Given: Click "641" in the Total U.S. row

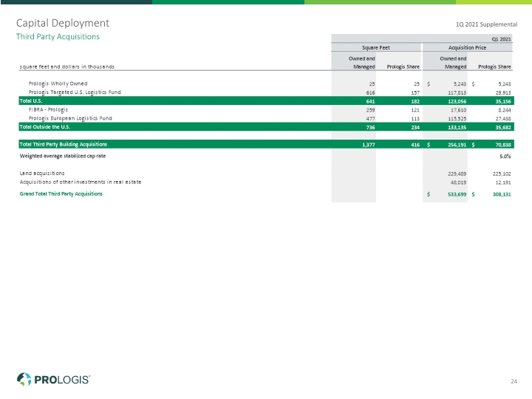Looking at the screenshot, I should [x=370, y=101].
